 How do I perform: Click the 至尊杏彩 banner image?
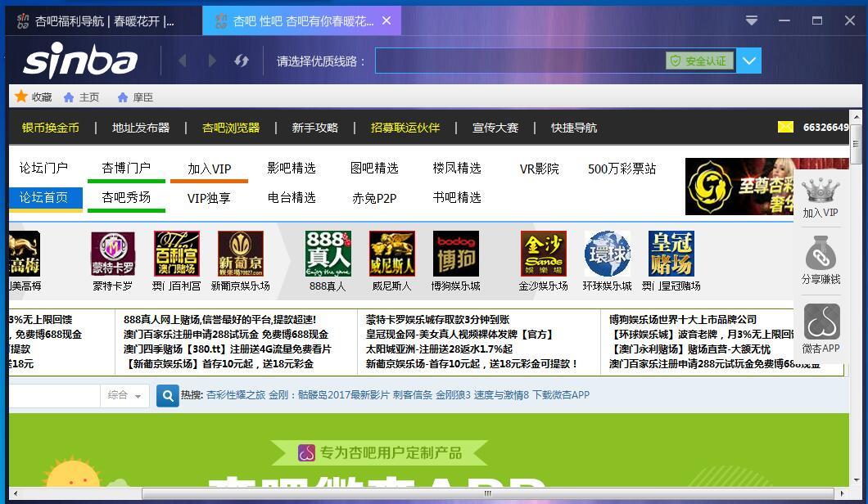[739, 187]
